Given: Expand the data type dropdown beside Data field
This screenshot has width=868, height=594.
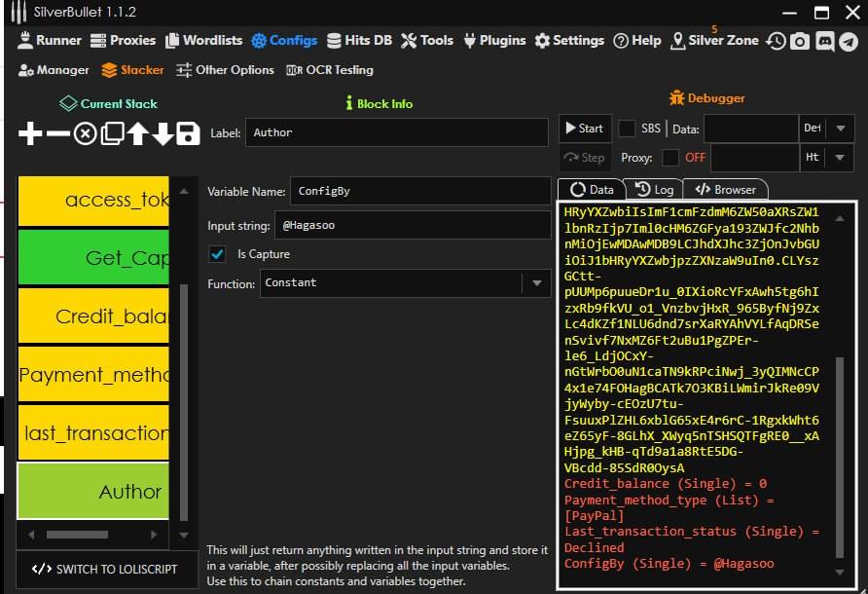Looking at the screenshot, I should tap(840, 129).
